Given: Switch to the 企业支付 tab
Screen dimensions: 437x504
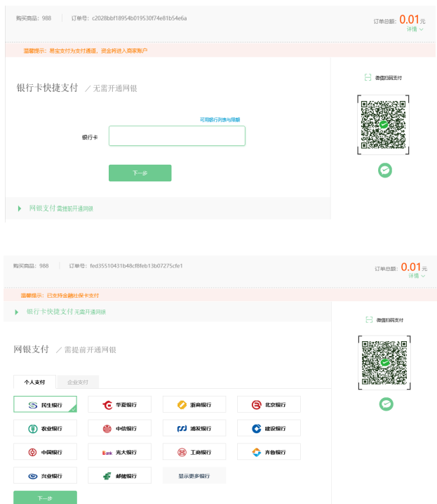Looking at the screenshot, I should 78,383.
